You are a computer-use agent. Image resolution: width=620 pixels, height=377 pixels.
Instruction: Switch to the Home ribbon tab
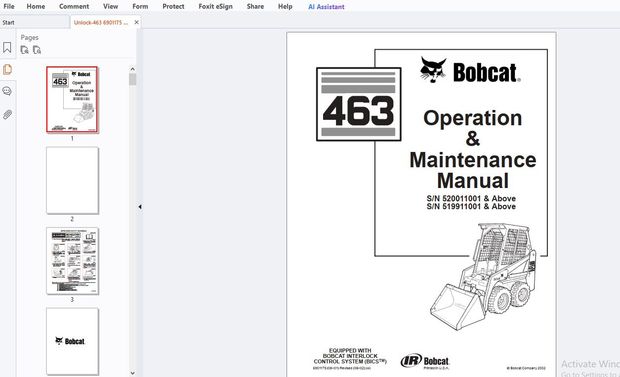click(x=36, y=6)
